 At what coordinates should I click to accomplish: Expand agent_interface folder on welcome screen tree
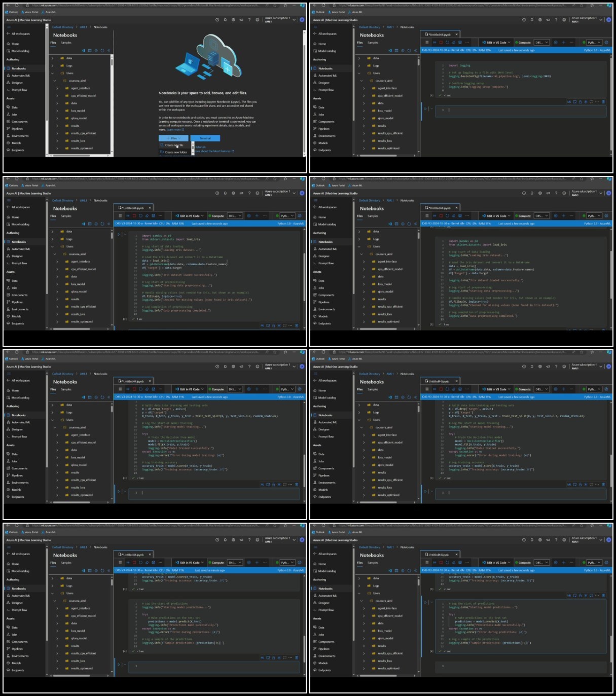57,88
